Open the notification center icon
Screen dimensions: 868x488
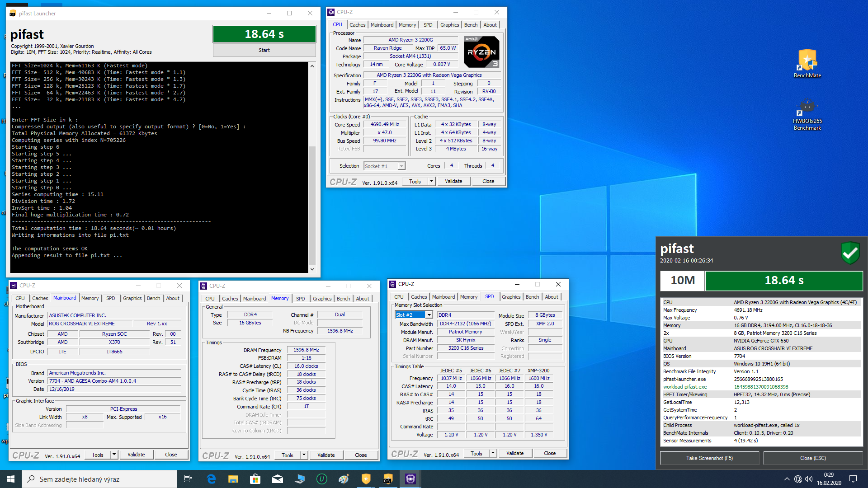[x=853, y=479]
